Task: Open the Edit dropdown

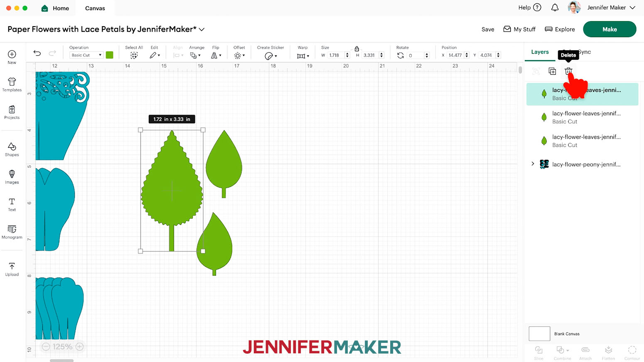Action: coord(155,55)
